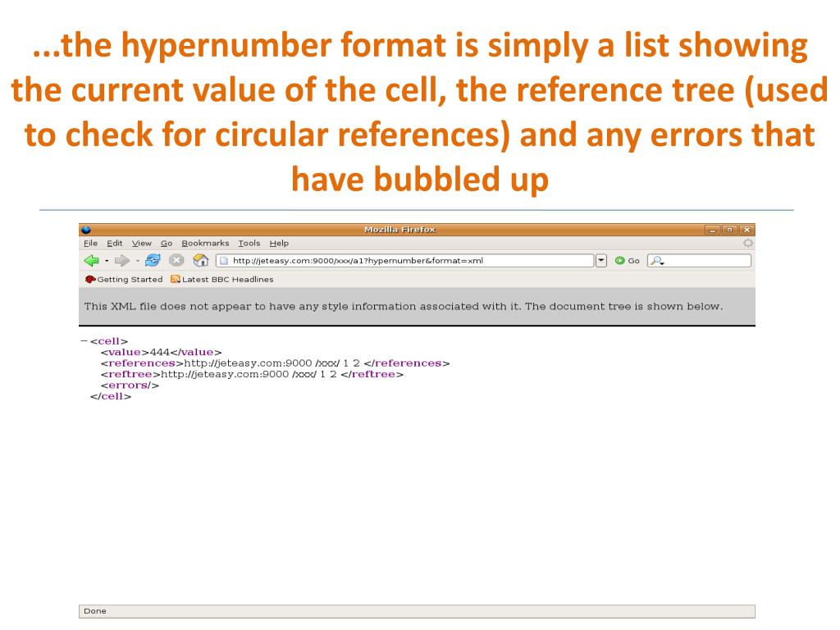Click the errors empty tag

click(130, 386)
